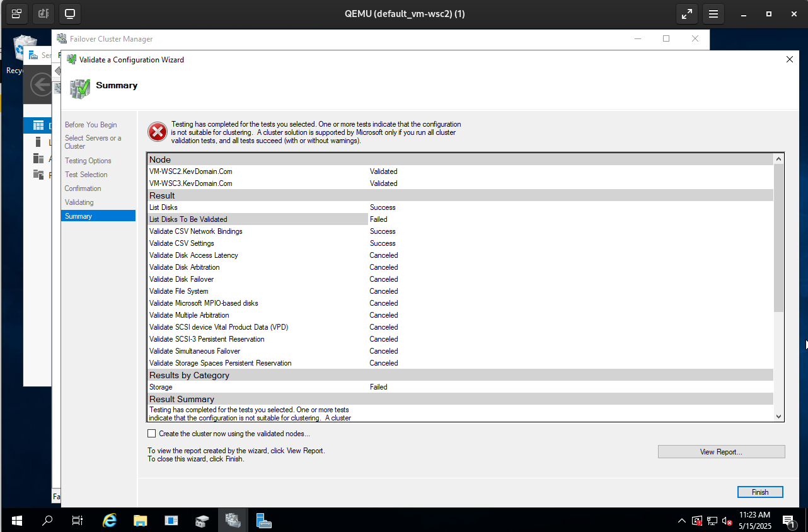
Task: Click the View Report button
Action: [x=722, y=452]
